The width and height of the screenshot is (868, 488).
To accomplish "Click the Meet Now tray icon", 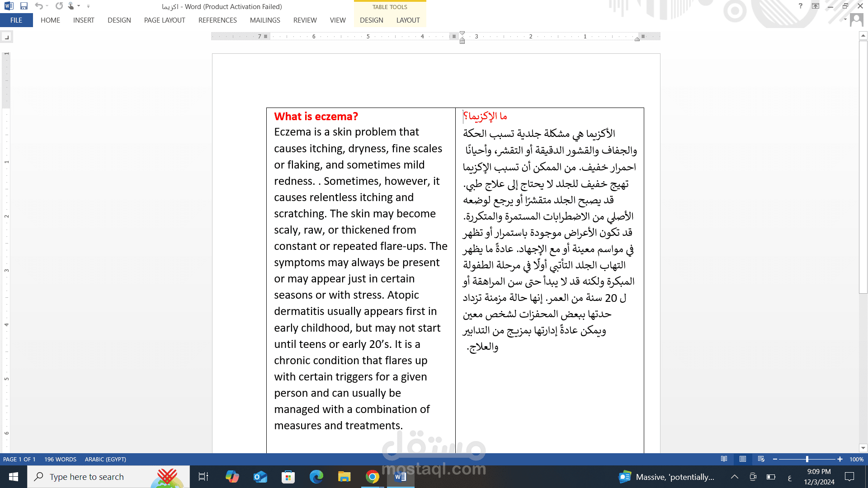I will coord(753,477).
